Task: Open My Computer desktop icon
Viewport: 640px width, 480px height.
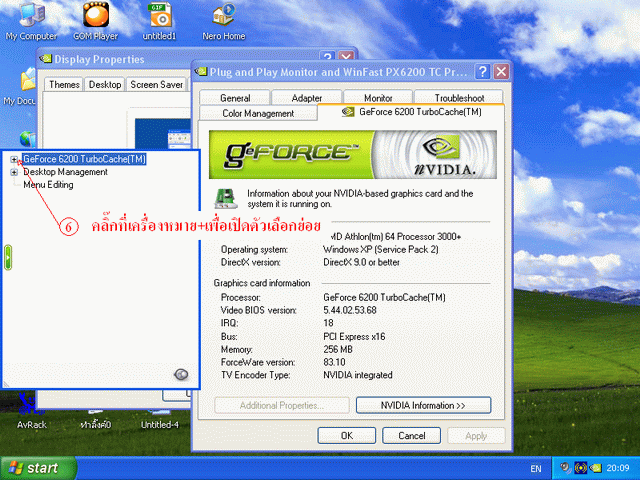Action: point(31,20)
